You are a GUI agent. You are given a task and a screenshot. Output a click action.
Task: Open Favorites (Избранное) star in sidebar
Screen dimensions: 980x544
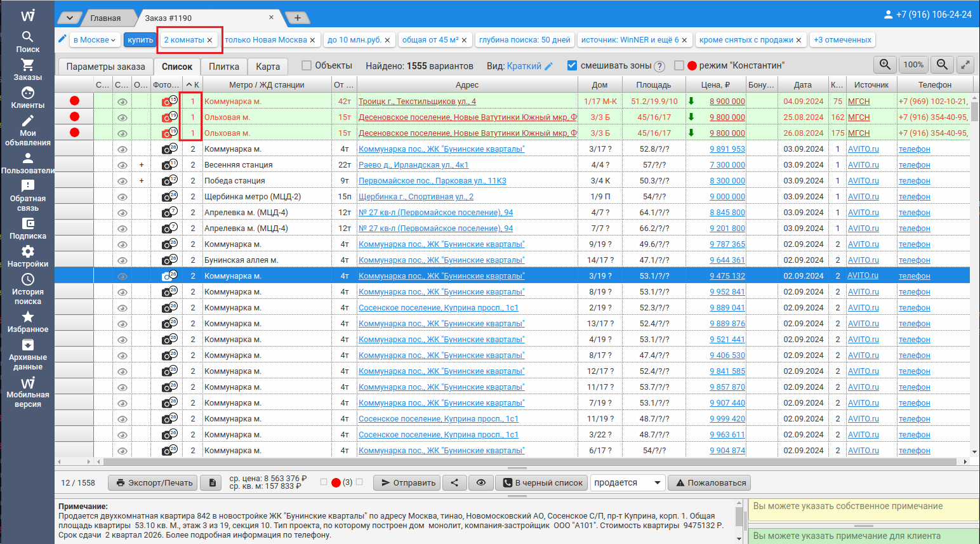(x=27, y=322)
